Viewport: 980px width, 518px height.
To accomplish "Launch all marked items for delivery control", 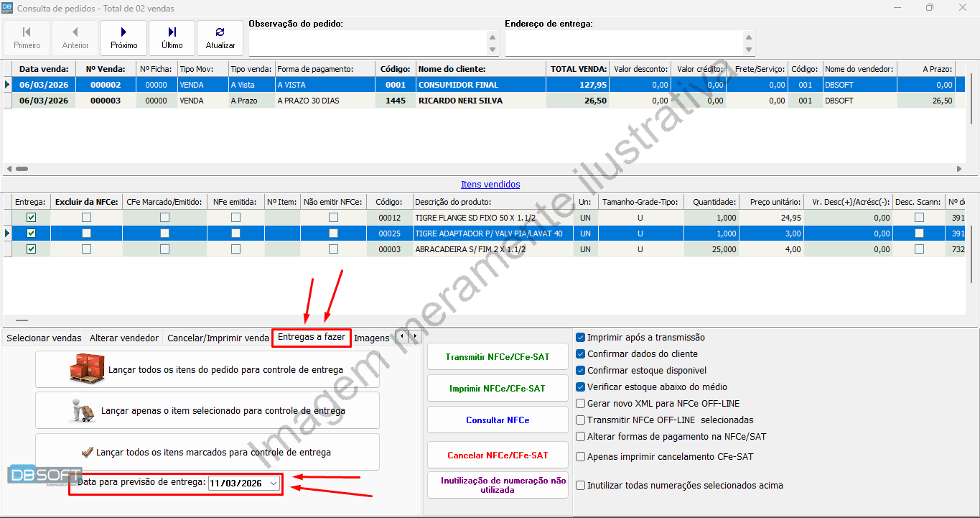I will tap(207, 452).
